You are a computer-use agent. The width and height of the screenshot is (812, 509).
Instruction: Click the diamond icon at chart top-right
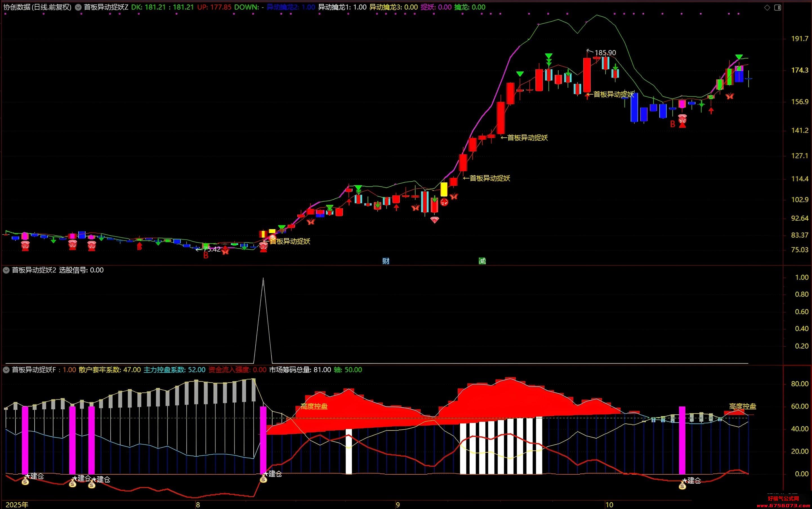coord(767,7)
